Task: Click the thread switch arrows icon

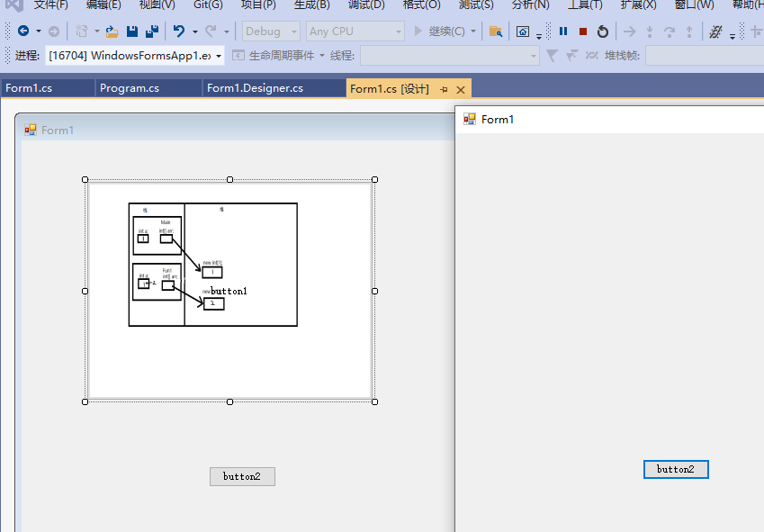Action: [x=591, y=56]
